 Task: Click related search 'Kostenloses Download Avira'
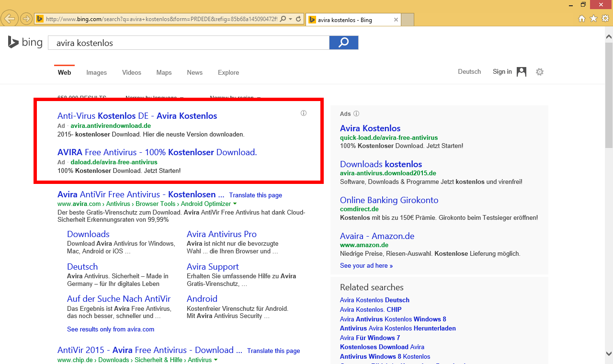[382, 347]
